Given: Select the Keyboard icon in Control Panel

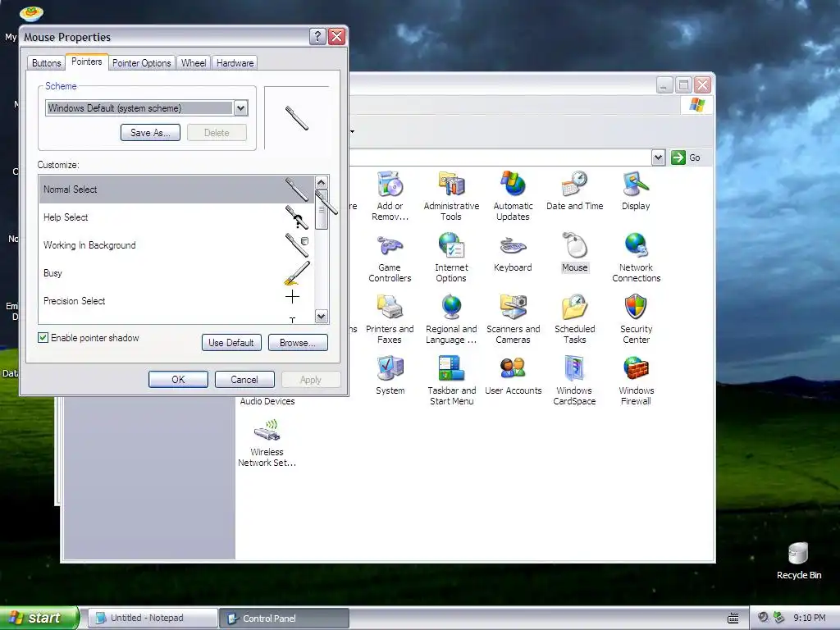Looking at the screenshot, I should tap(513, 253).
